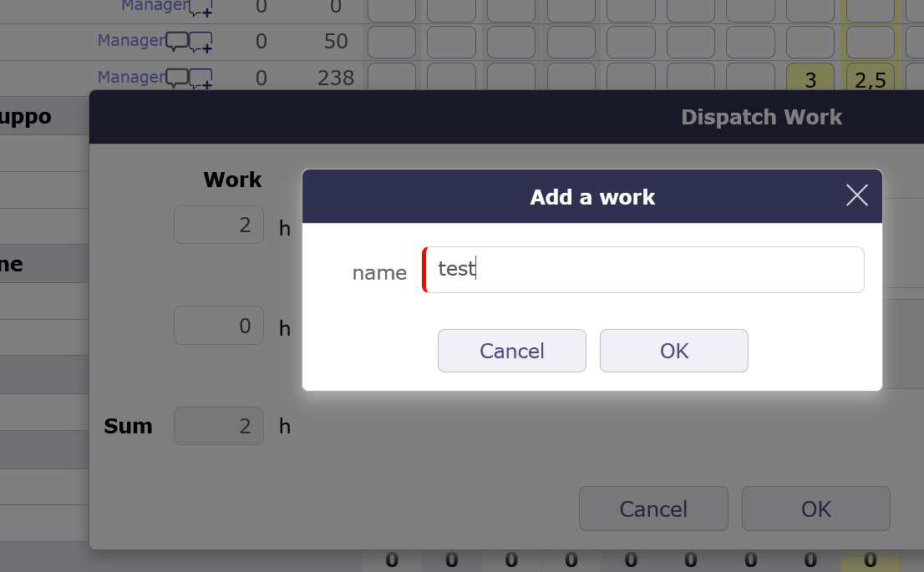Viewport: 924px width, 572px height.
Task: Select the hours field showing 0
Action: (x=219, y=326)
